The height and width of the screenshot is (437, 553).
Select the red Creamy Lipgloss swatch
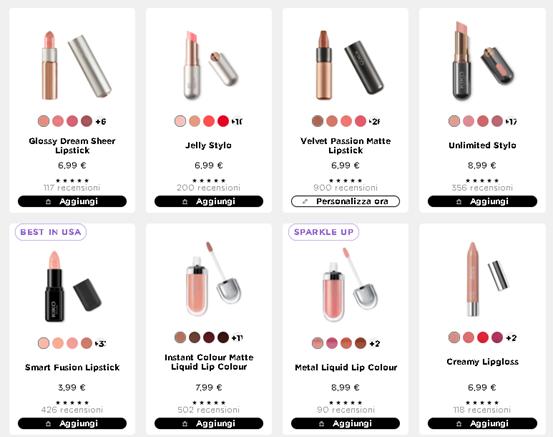482,338
